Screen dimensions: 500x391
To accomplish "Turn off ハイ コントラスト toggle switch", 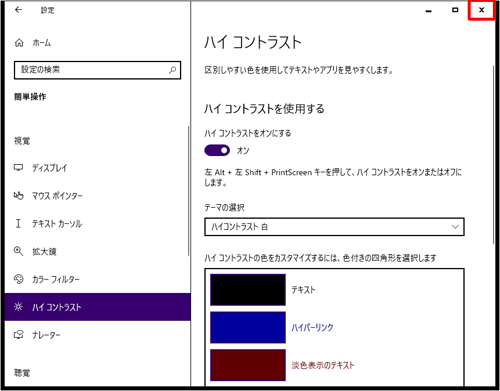I will (x=217, y=151).
